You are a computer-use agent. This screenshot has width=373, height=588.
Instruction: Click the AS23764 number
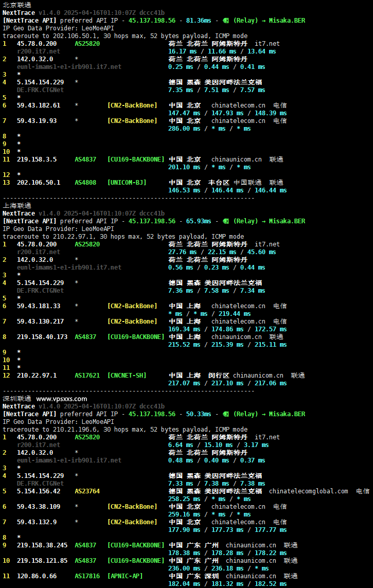[87, 491]
